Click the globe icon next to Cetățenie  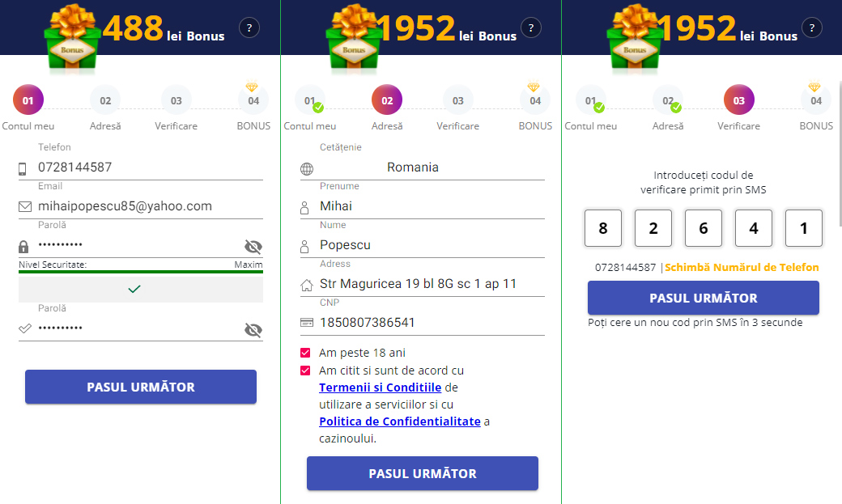308,167
